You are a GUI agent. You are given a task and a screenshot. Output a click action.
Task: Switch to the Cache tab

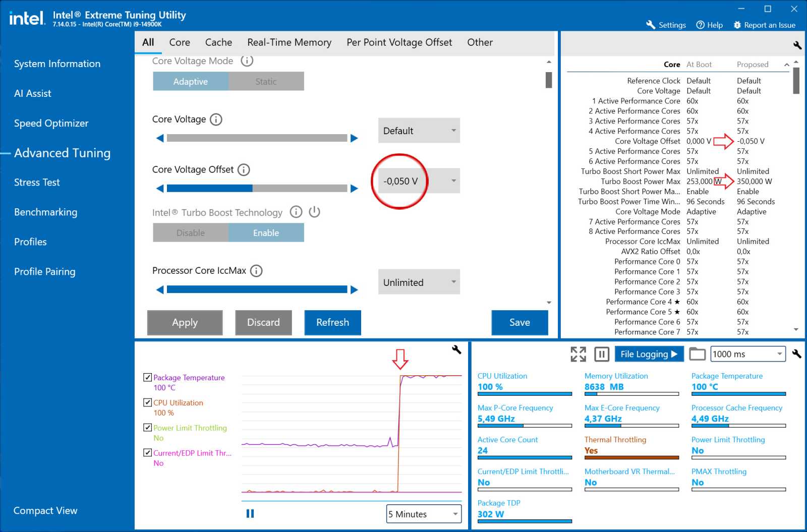tap(218, 42)
